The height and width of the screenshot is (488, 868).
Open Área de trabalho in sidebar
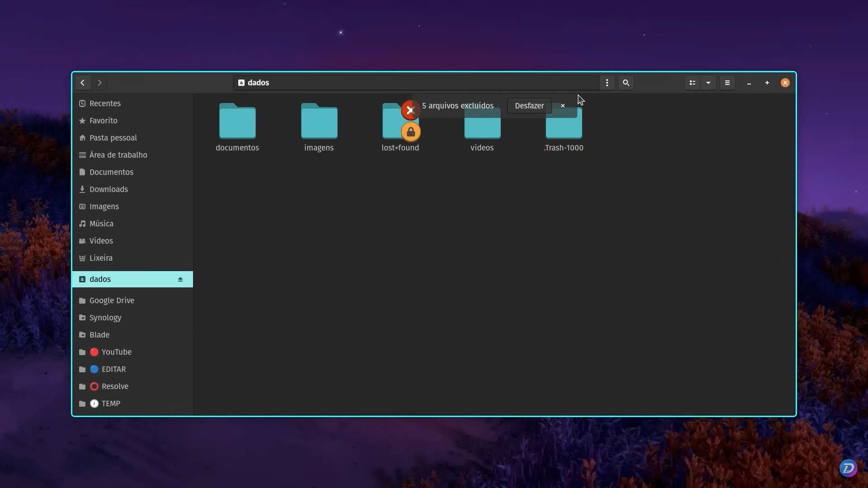118,155
